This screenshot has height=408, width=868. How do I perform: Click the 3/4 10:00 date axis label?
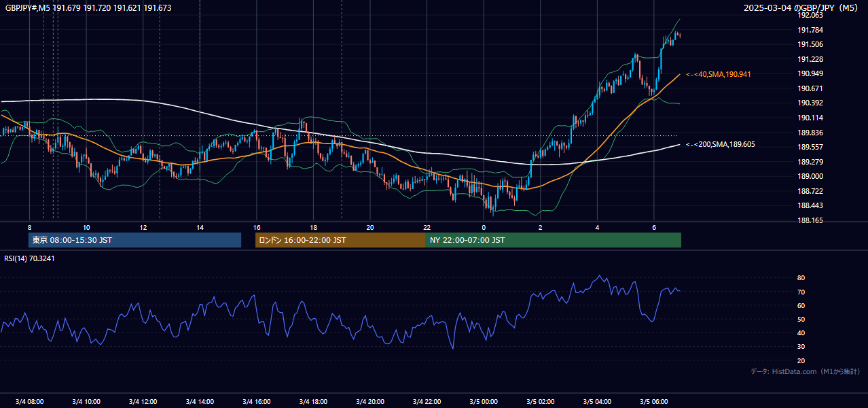[86, 401]
